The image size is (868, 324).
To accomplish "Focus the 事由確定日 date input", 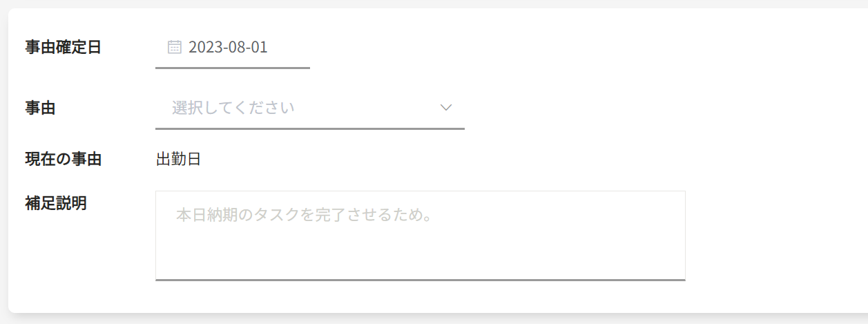I will tap(232, 47).
